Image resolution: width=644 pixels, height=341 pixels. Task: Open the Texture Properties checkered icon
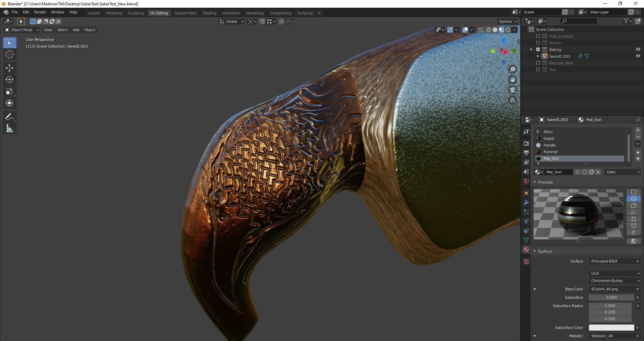526,262
